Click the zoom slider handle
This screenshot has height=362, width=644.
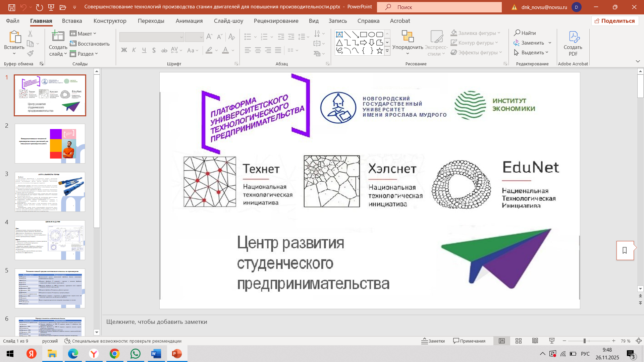pyautogui.click(x=584, y=341)
